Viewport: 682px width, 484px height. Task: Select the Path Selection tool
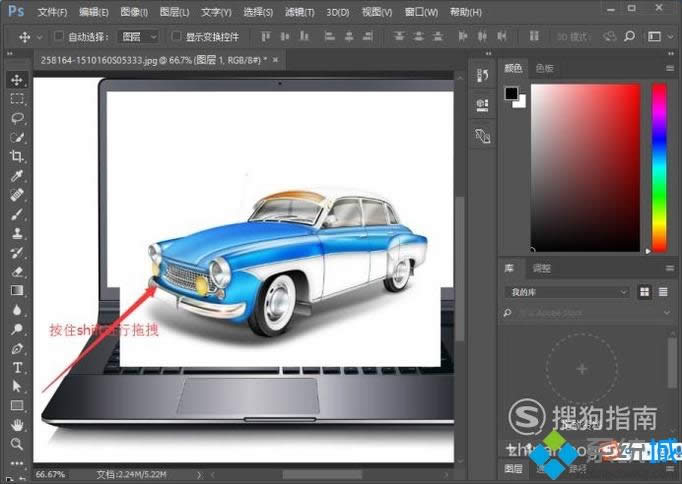17,386
